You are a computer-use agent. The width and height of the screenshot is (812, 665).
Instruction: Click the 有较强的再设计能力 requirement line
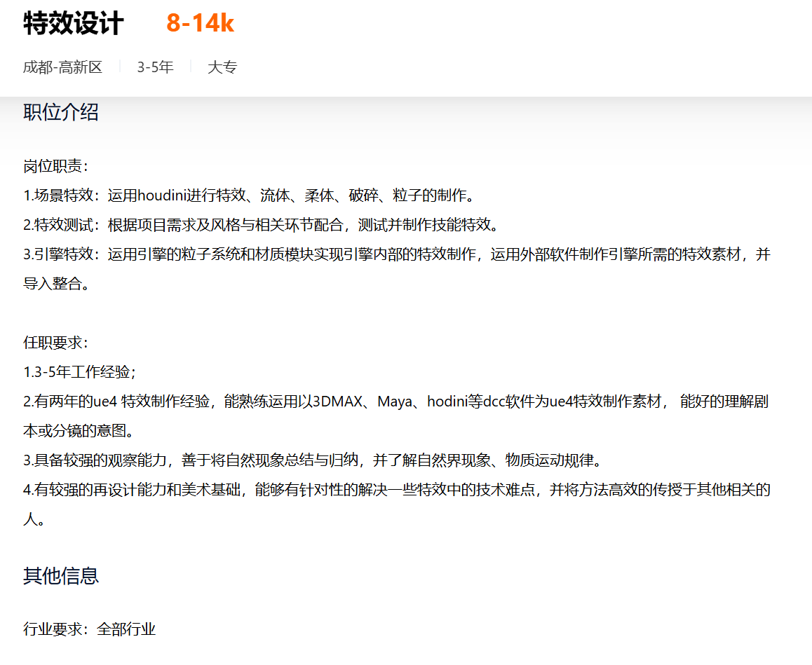click(396, 490)
